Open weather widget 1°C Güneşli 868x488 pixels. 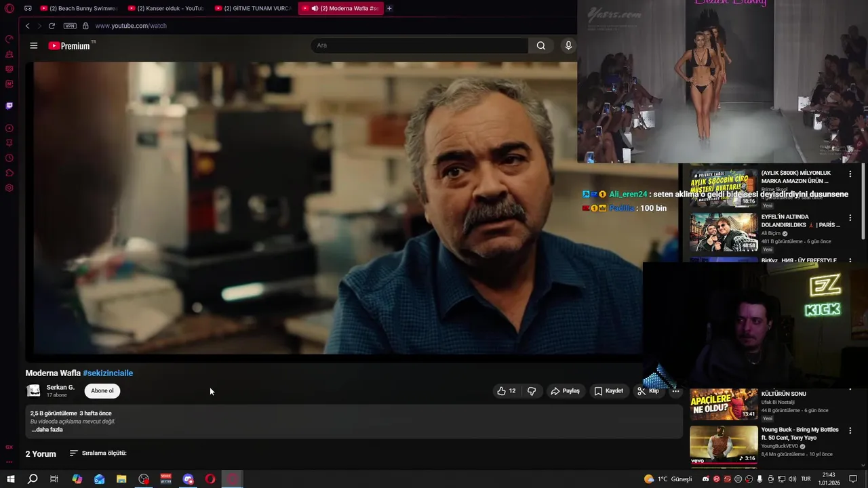point(668,479)
